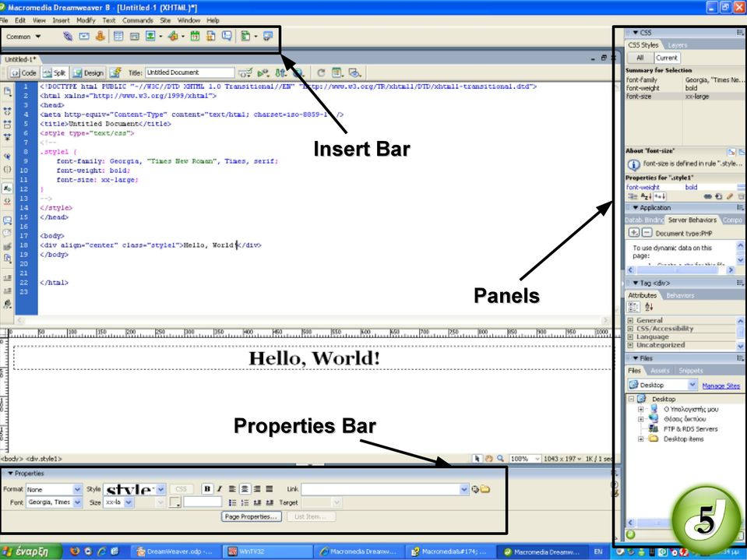Switch to the Behaviors tab in Tag panel
The height and width of the screenshot is (560, 747).
tap(680, 296)
